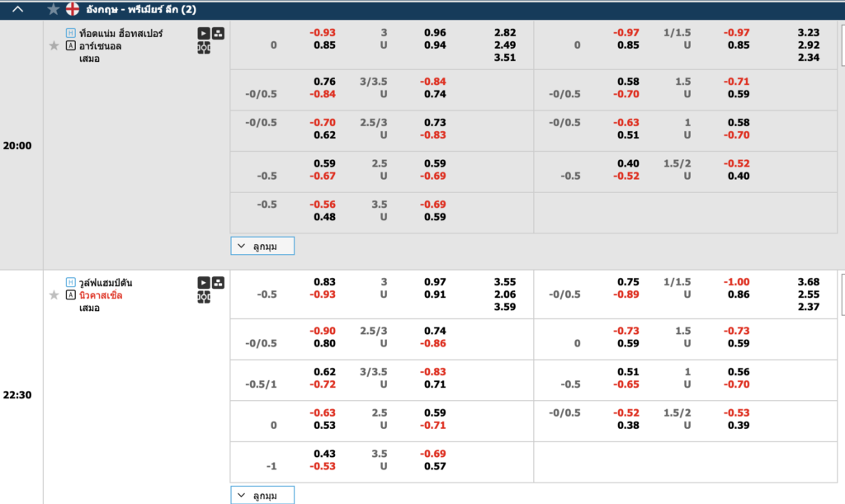Open the pitch lineup icon for Tottenham match
This screenshot has height=504, width=845.
pyautogui.click(x=204, y=48)
